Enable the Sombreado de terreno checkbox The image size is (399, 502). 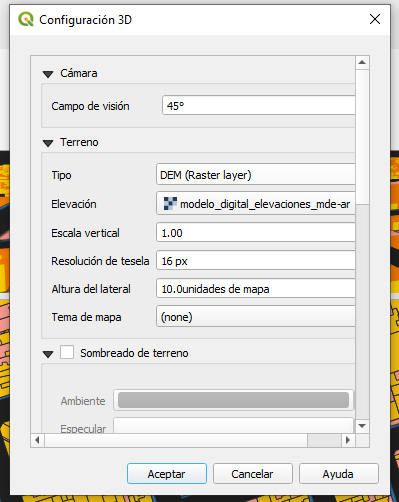(x=67, y=352)
